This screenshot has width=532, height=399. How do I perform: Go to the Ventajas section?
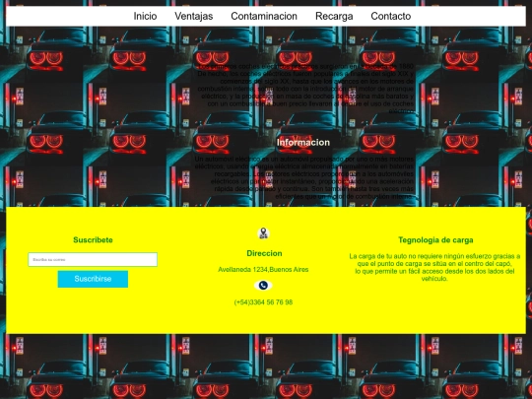(194, 16)
